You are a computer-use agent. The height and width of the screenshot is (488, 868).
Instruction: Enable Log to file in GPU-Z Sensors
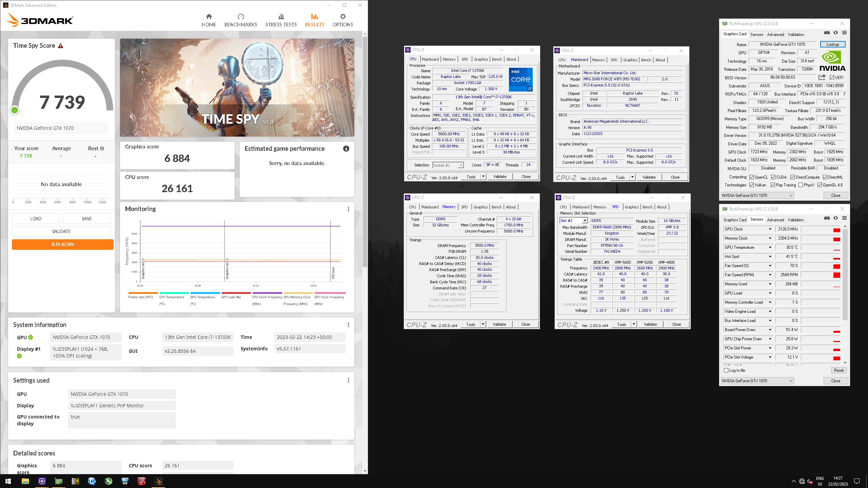click(x=726, y=370)
